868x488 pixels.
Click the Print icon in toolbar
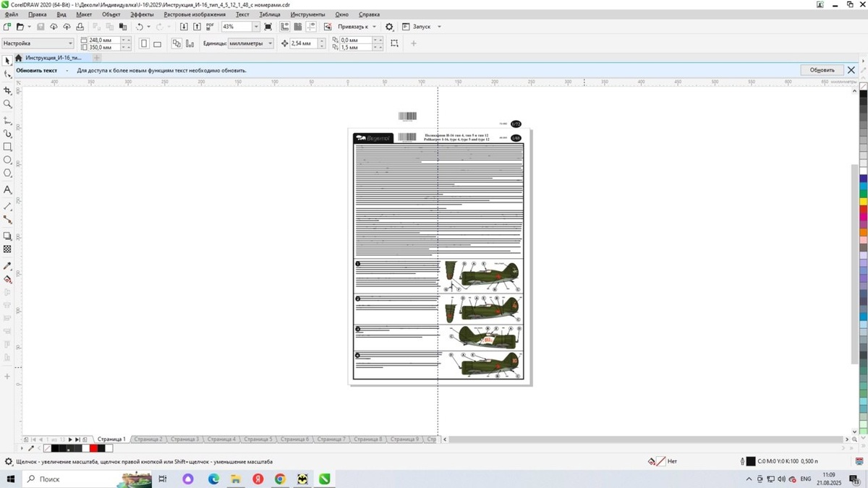[80, 27]
